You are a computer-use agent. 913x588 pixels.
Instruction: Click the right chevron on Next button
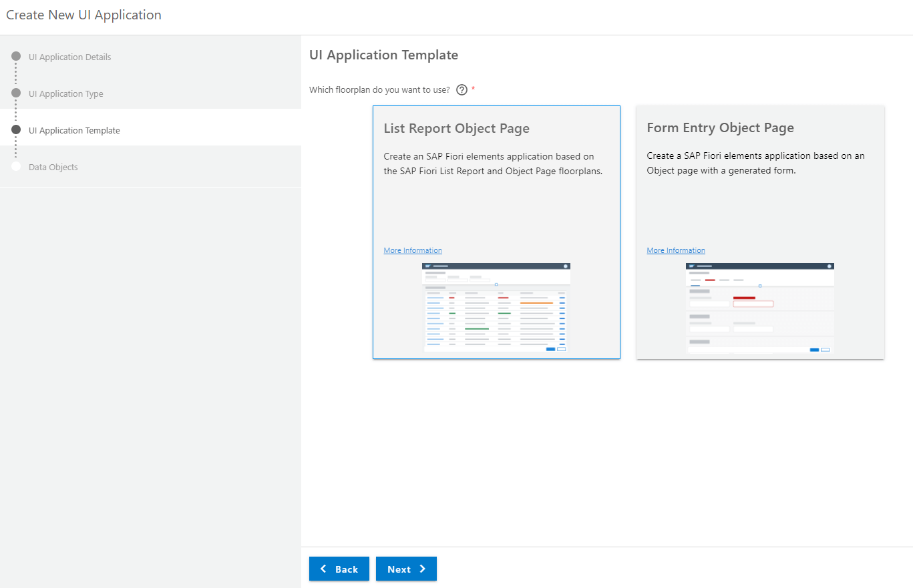pyautogui.click(x=422, y=569)
